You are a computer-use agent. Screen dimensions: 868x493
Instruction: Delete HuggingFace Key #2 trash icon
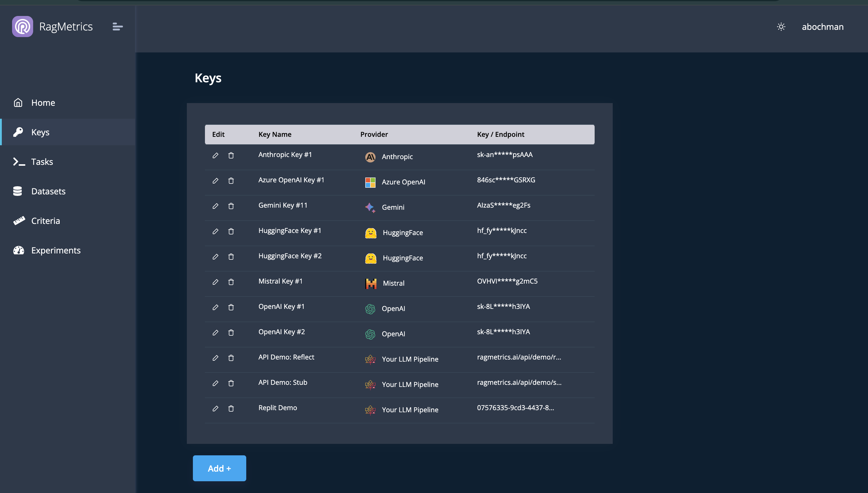[x=231, y=257]
